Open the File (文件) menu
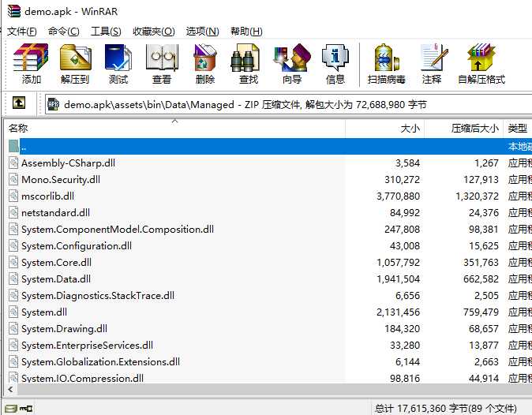 point(22,32)
